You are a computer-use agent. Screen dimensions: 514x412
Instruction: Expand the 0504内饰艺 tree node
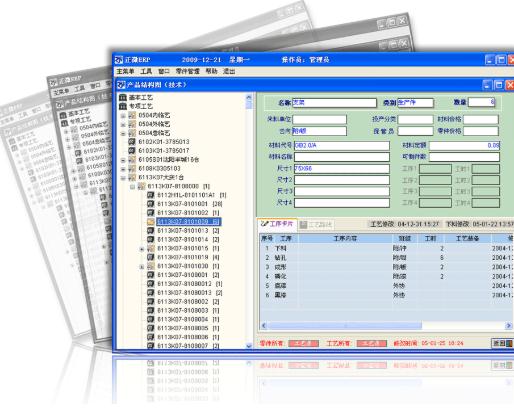click(123, 116)
